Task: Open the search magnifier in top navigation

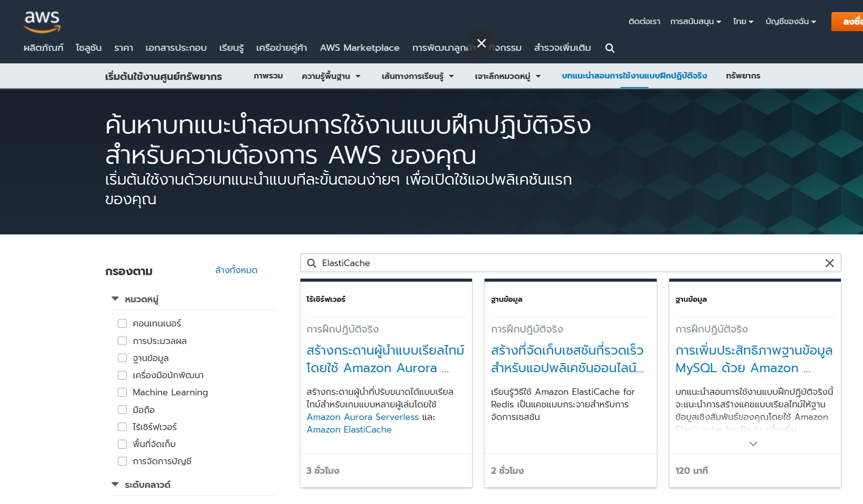Action: pyautogui.click(x=610, y=48)
